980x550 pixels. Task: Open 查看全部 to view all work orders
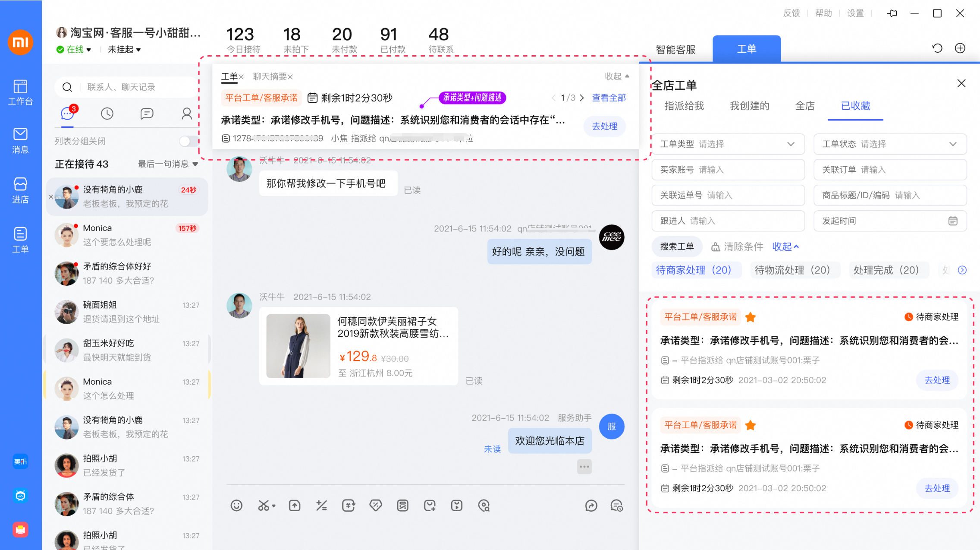pyautogui.click(x=608, y=98)
